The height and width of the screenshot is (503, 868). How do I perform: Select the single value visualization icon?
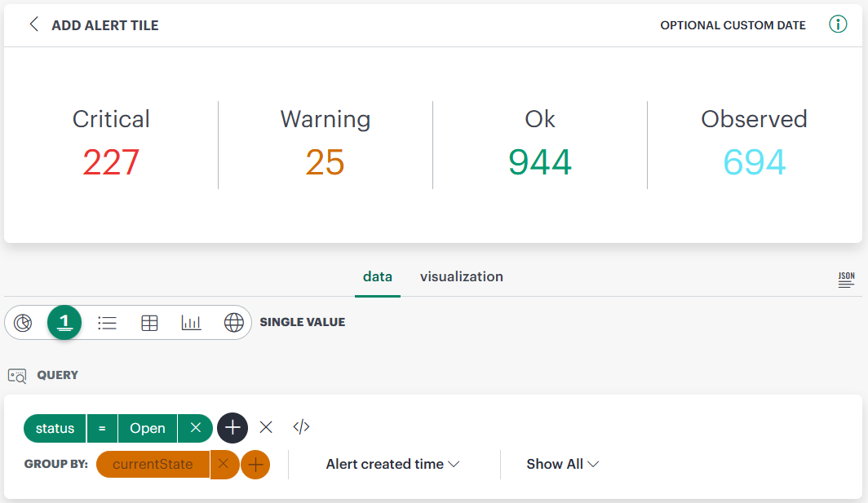click(64, 322)
